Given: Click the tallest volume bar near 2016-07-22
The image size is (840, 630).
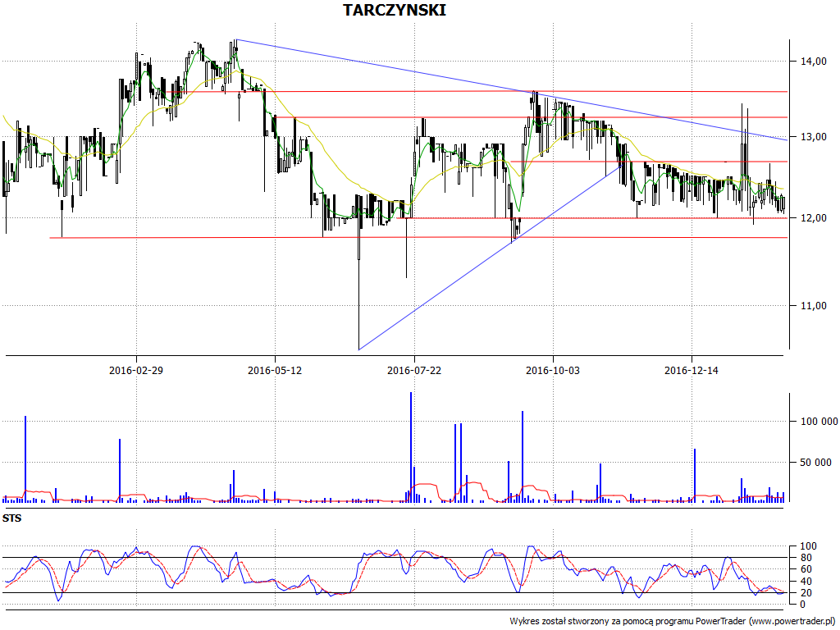Looking at the screenshot, I should pyautogui.click(x=411, y=447).
